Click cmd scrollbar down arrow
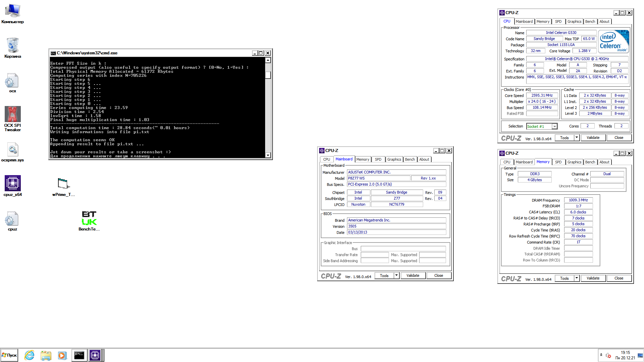This screenshot has height=362, width=644. pyautogui.click(x=268, y=155)
